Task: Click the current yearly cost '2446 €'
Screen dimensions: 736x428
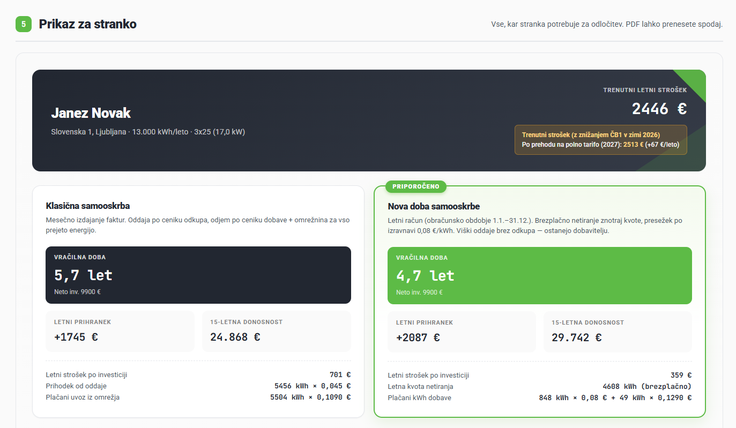Action: point(659,109)
